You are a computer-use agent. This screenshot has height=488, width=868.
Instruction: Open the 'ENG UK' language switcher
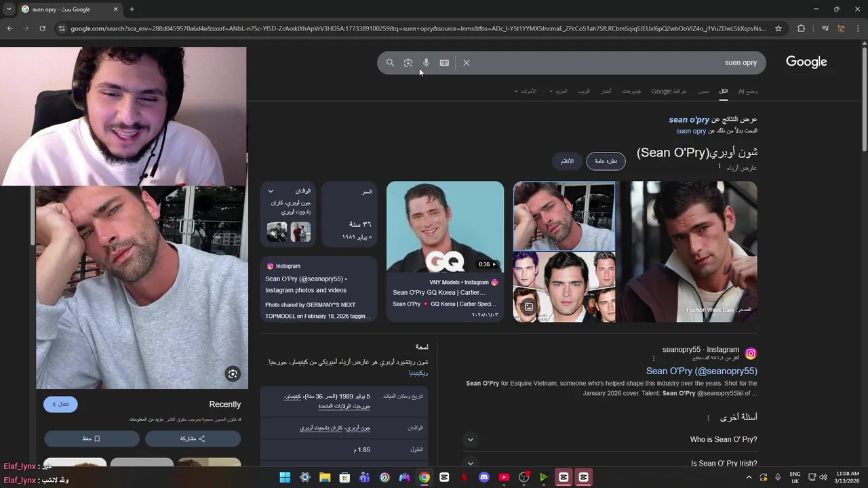point(795,477)
